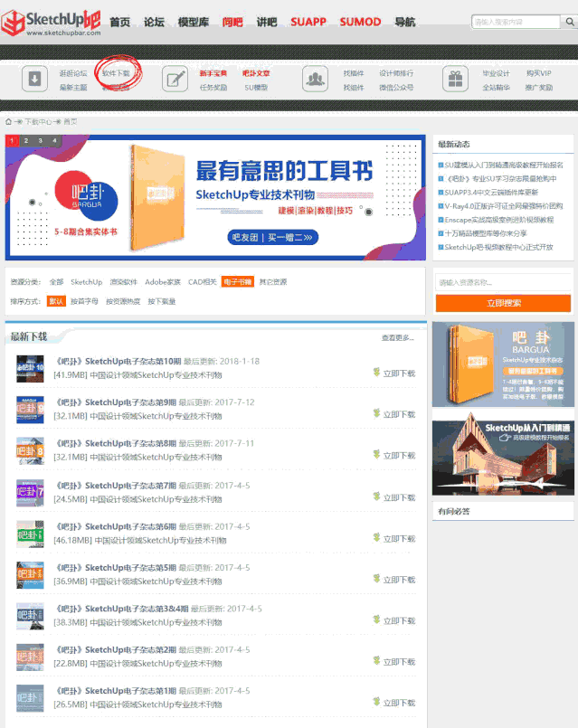The width and height of the screenshot is (578, 728).
Task: Open the SUAPP navigation menu item
Action: [308, 22]
